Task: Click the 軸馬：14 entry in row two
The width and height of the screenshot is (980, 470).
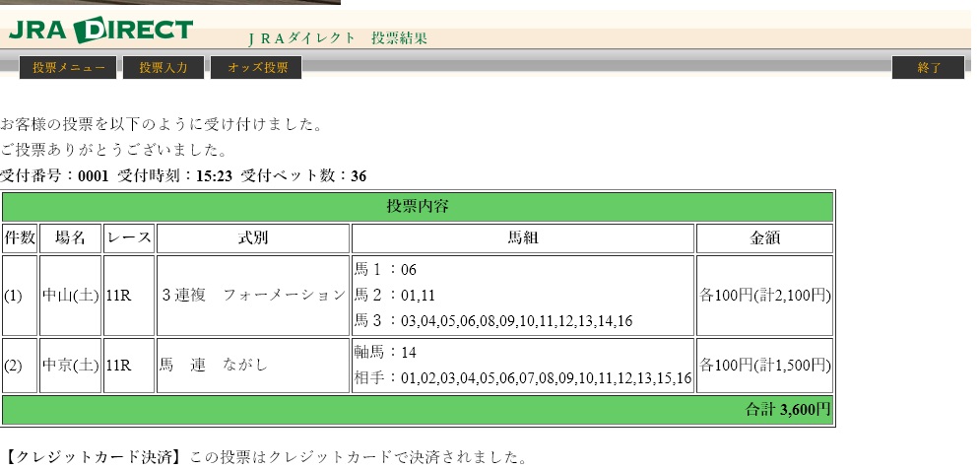Action: point(385,353)
